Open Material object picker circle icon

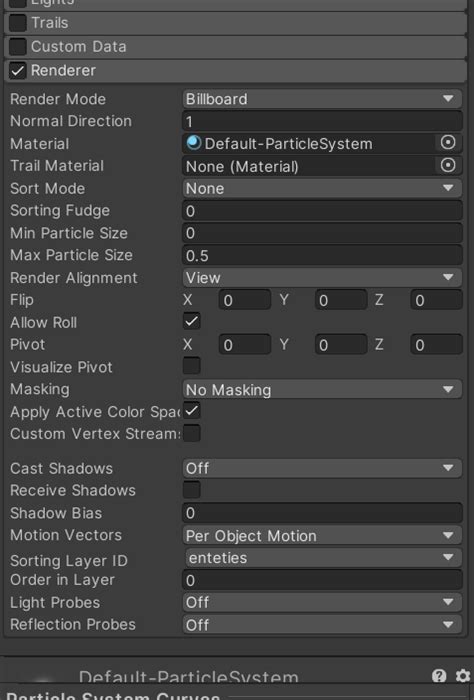pos(448,143)
